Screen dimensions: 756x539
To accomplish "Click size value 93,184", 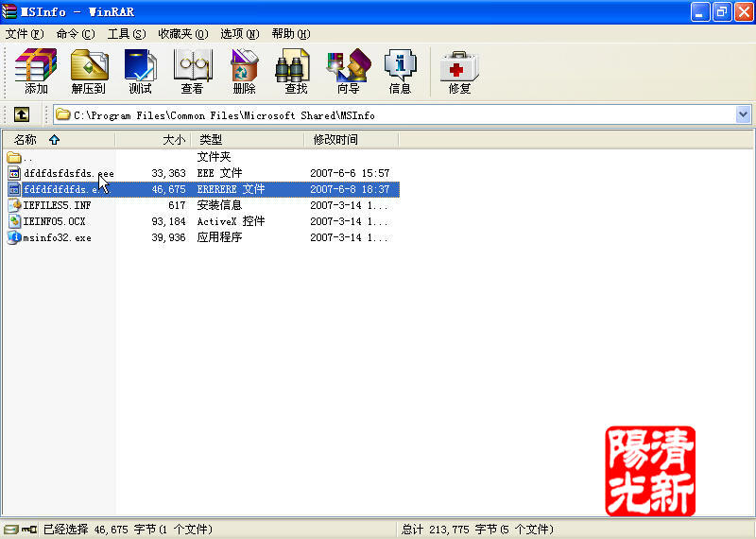I will (x=168, y=221).
